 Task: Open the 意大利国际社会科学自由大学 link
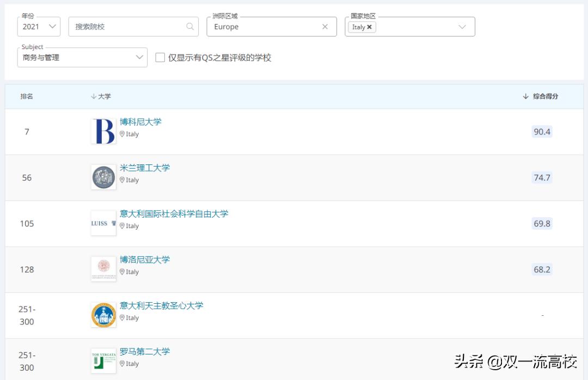174,214
